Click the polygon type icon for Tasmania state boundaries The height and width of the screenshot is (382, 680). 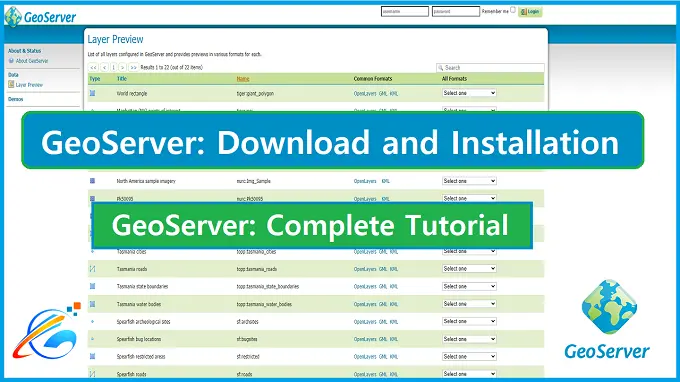pyautogui.click(x=92, y=286)
